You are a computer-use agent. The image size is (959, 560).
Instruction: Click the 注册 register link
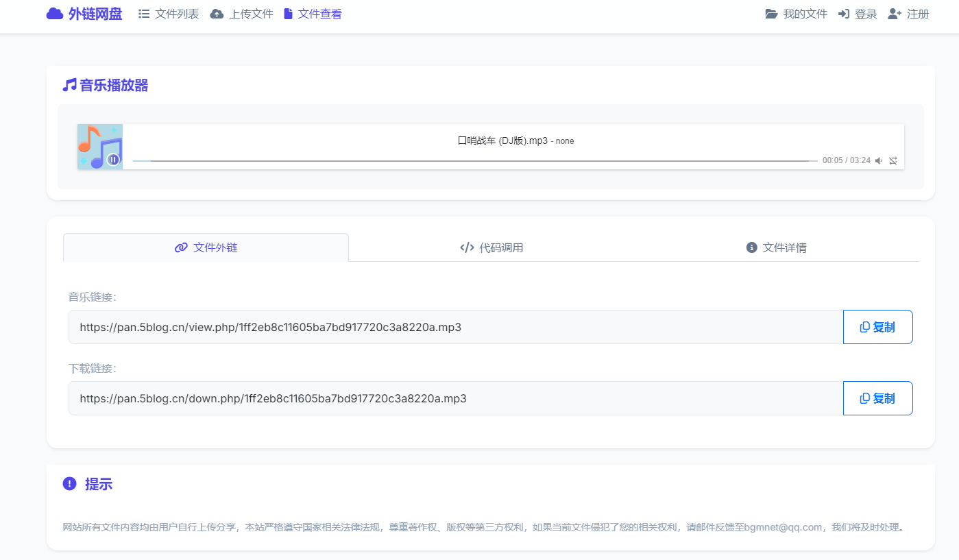(909, 14)
